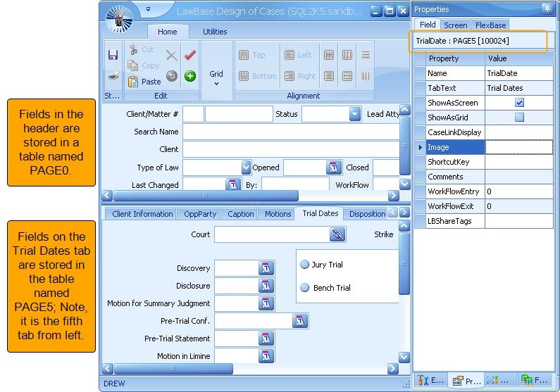Viewport: 560px width, 392px height.
Task: Switch to the Utilities ribbon tab
Action: (x=215, y=32)
